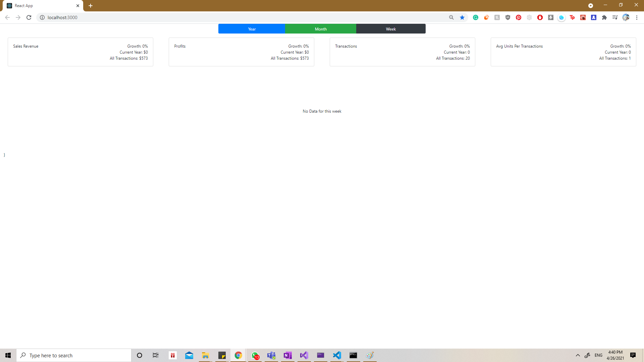The image size is (644, 362).
Task: Open the Grammarly extension
Action: coord(476,17)
